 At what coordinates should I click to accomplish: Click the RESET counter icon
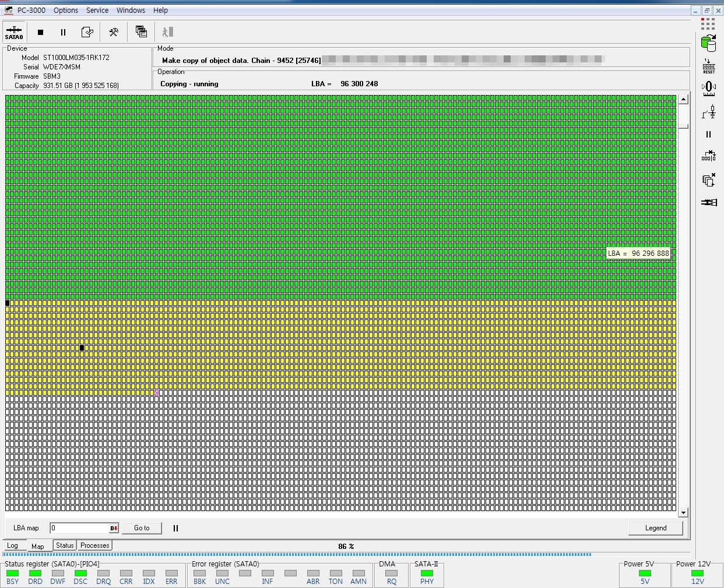coord(709,66)
